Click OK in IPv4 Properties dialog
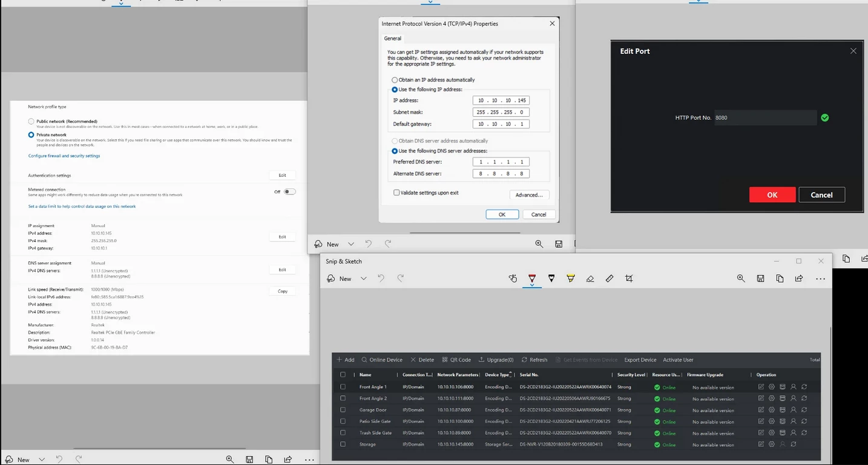This screenshot has height=465, width=868. (x=502, y=214)
